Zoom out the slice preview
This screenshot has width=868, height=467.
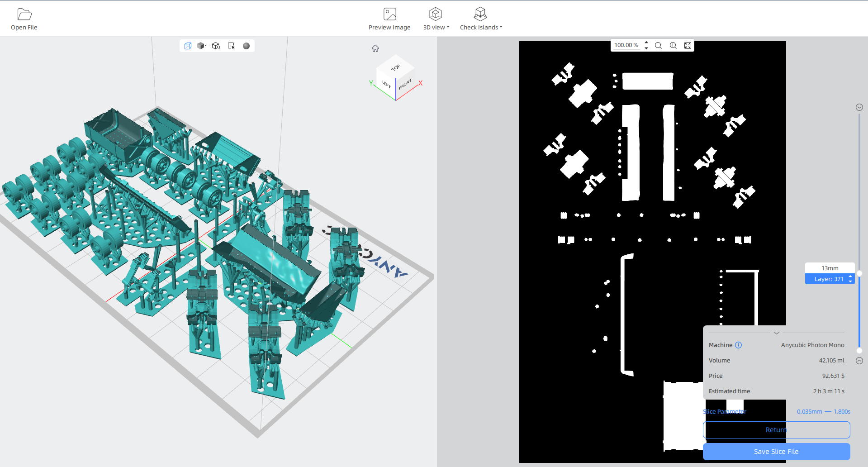pyautogui.click(x=658, y=45)
